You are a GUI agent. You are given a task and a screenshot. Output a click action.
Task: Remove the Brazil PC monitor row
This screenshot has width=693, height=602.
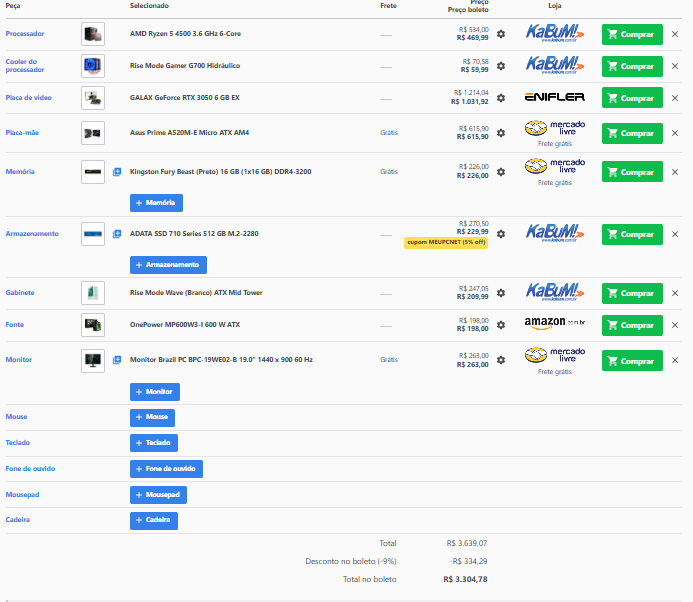[675, 360]
